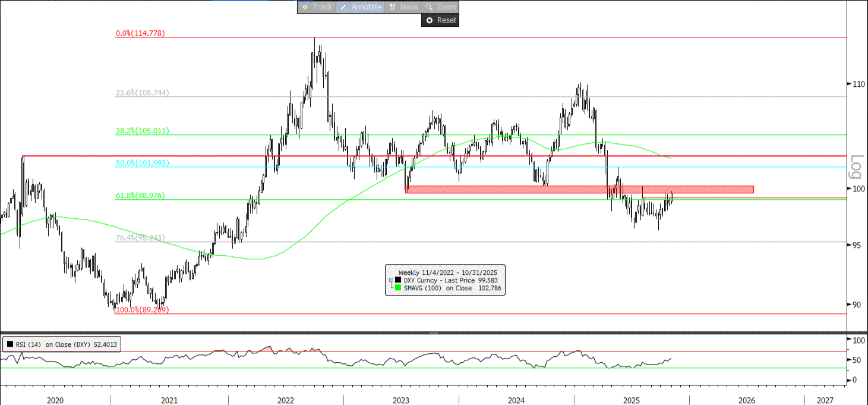Select the 0.0%(114.778) Fibonacci label

click(140, 34)
